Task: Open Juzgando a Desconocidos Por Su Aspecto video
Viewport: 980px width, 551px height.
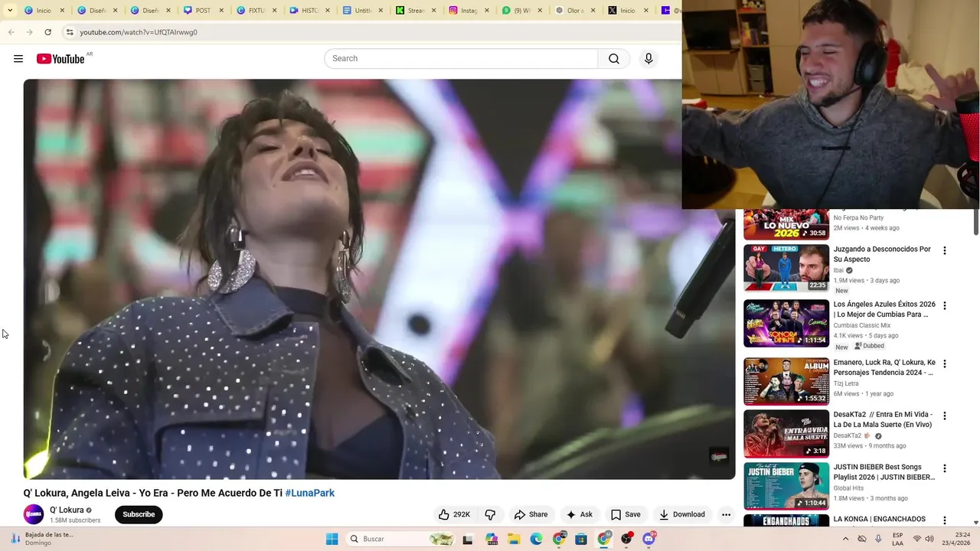Action: [882, 254]
